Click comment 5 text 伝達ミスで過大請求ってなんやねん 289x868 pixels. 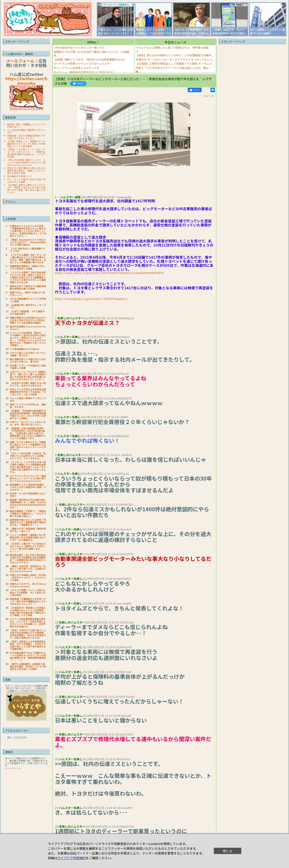(109, 403)
